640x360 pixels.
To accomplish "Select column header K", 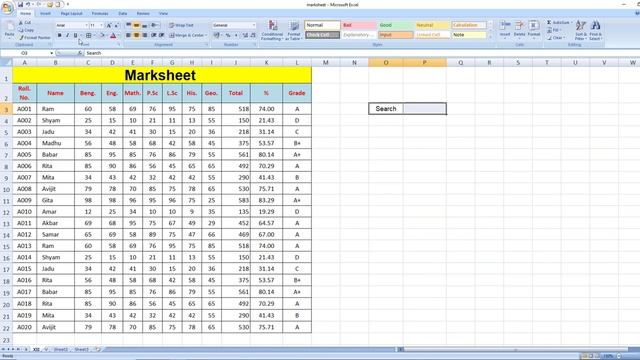I will (266, 62).
